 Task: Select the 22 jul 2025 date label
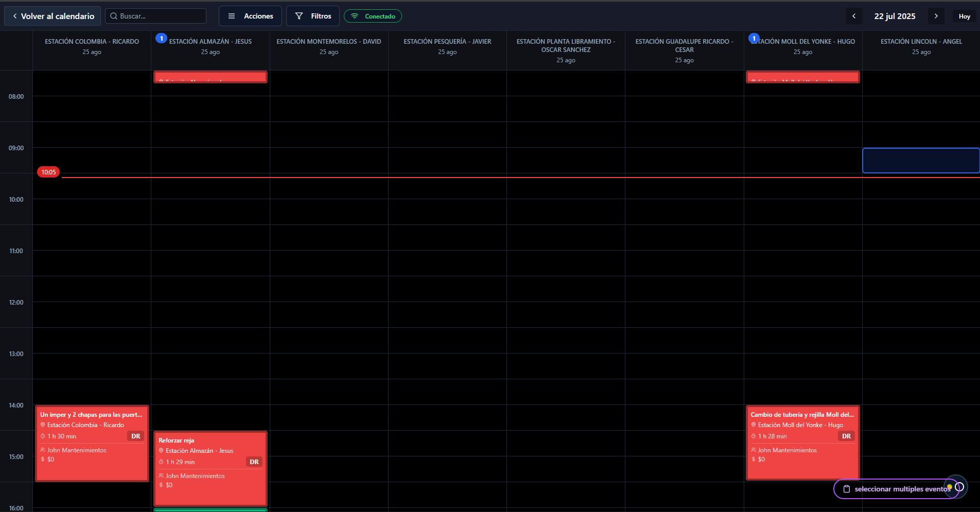click(895, 16)
